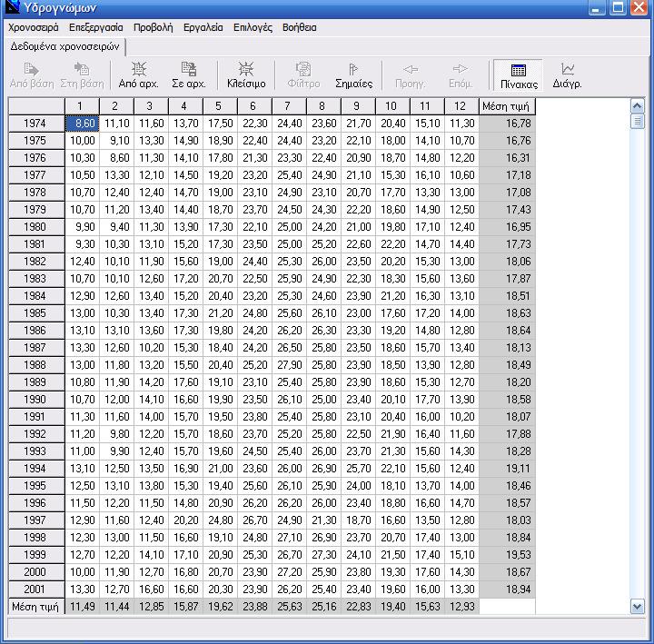Select highlighted cell 8,60 in 1974 row

82,124
